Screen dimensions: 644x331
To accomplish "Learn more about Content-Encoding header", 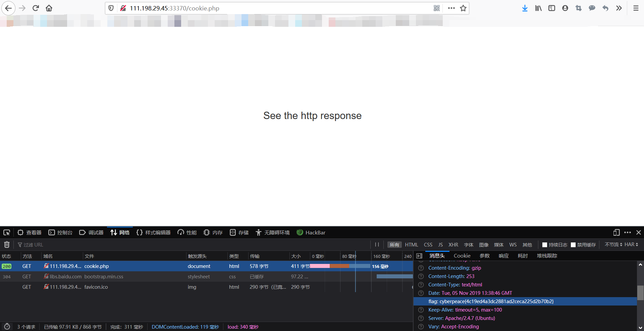I will tap(421, 268).
